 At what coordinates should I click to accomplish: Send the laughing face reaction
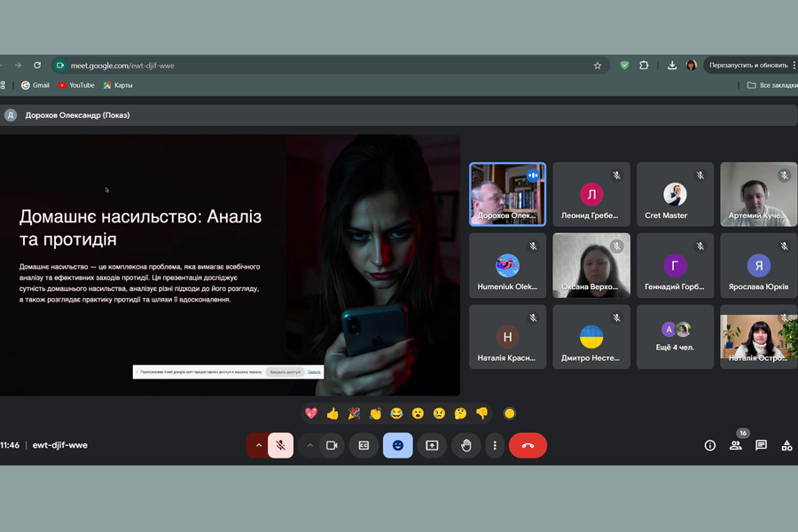click(x=396, y=413)
